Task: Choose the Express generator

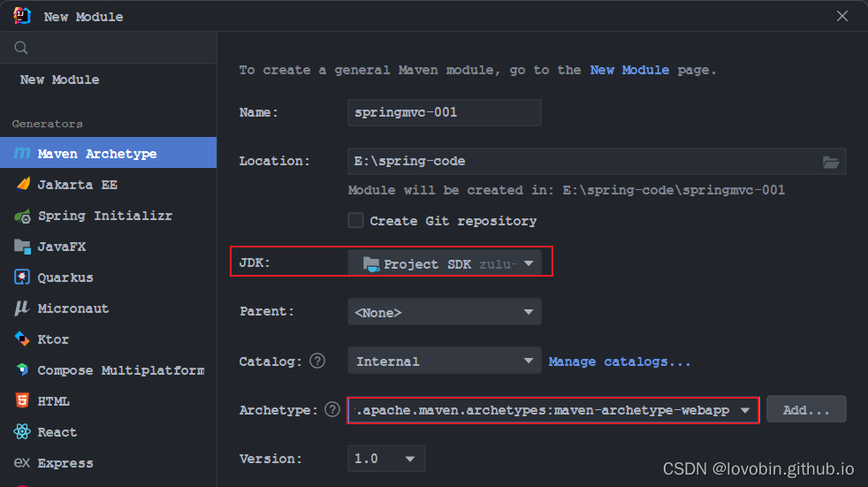Action: click(108, 463)
